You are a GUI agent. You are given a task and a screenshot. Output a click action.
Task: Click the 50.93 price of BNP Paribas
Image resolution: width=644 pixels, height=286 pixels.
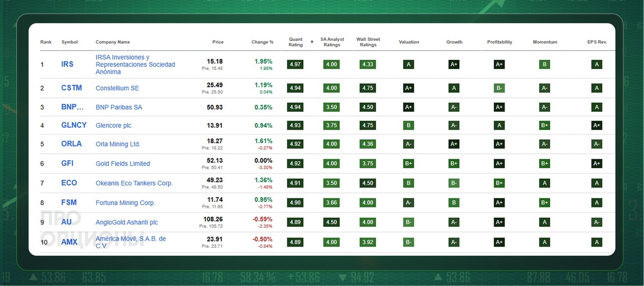tap(216, 108)
